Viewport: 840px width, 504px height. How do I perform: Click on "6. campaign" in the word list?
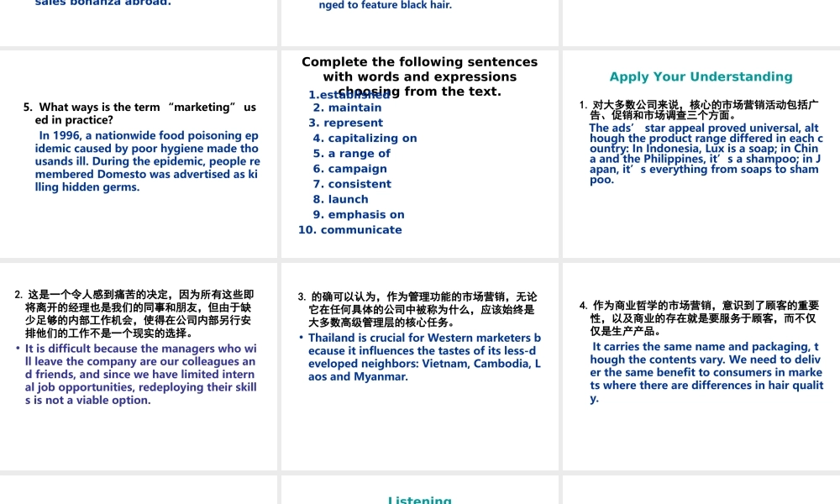coord(349,169)
